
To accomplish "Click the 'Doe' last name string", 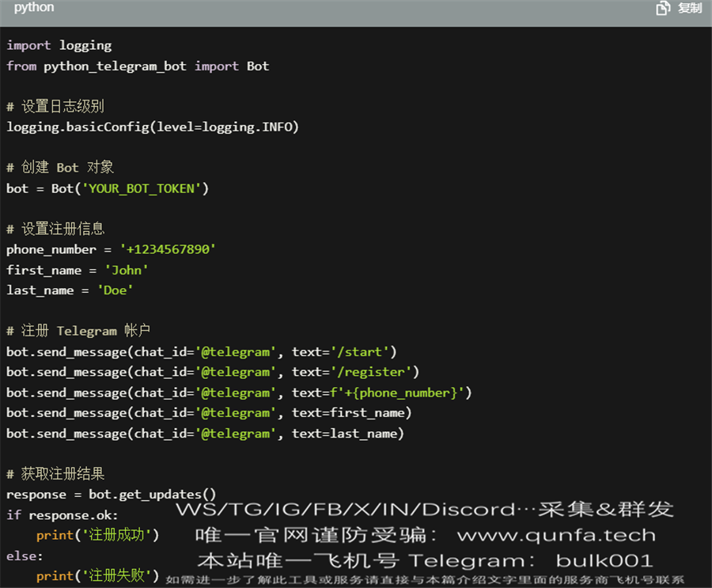I will click(x=115, y=290).
